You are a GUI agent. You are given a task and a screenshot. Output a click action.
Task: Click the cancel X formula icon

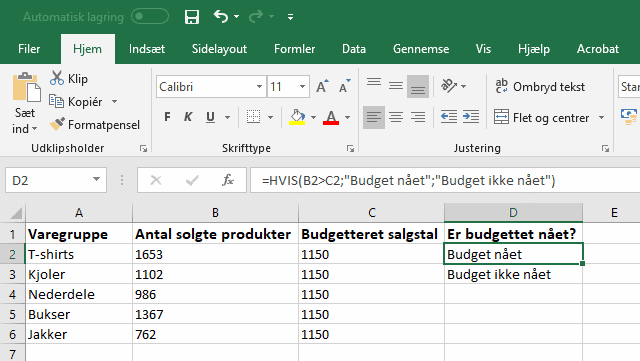pyautogui.click(x=156, y=180)
